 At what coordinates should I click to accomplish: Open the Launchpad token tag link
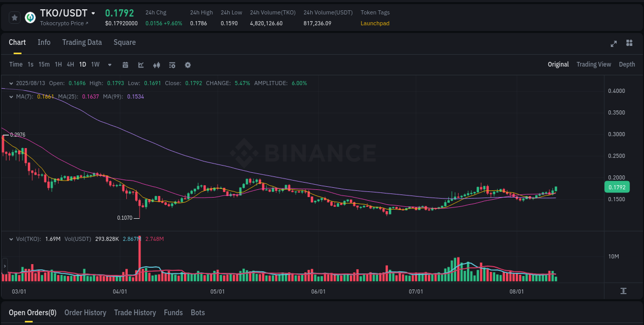375,23
